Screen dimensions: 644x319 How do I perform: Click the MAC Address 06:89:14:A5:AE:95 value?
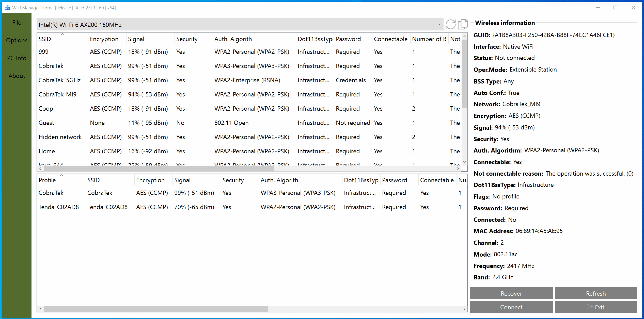pos(539,231)
